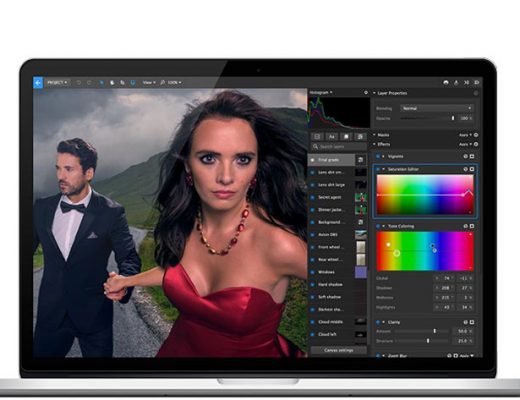Click the magnifier zoom icon beside 100%

[x=163, y=82]
